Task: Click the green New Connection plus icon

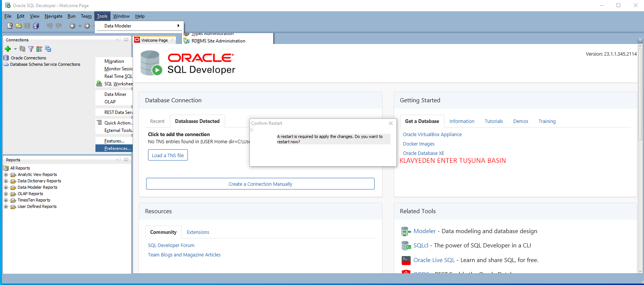Action: [x=8, y=49]
